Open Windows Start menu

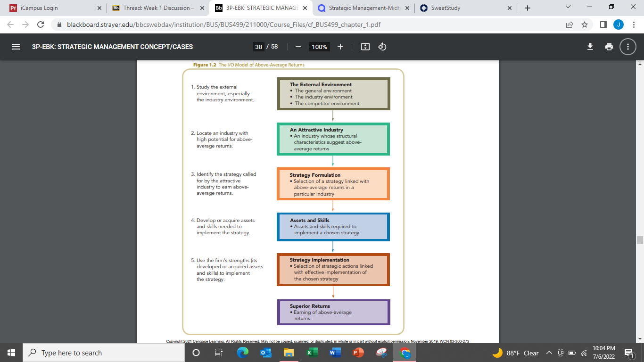(x=11, y=353)
